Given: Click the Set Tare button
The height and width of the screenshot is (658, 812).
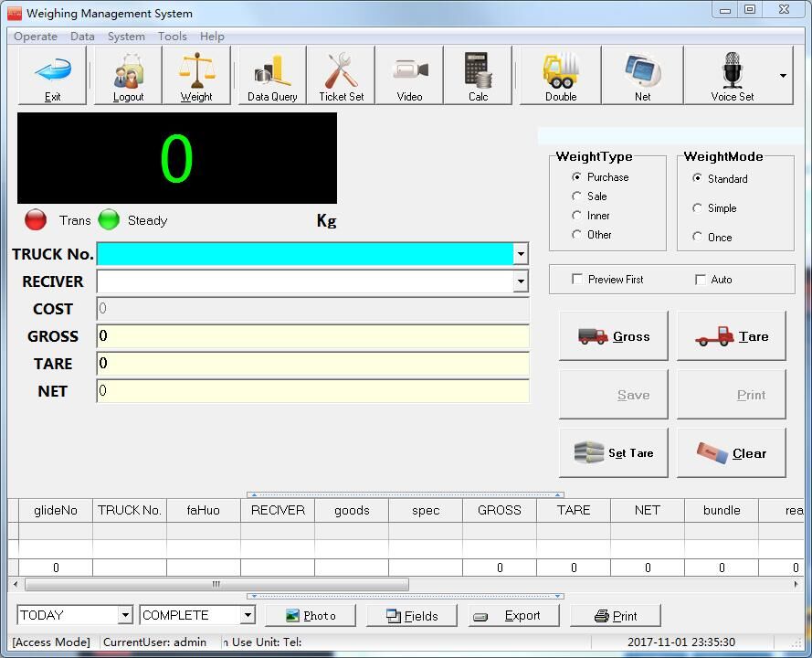Looking at the screenshot, I should tap(613, 452).
